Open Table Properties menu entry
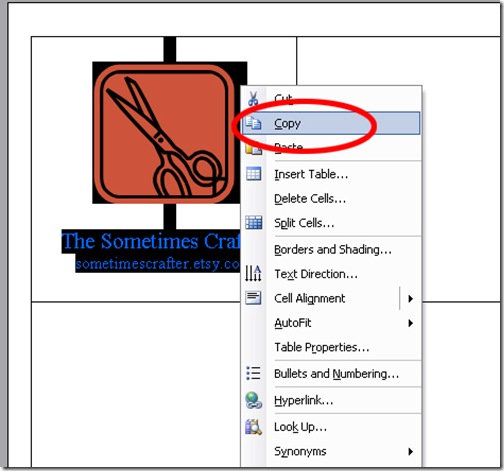 (322, 347)
